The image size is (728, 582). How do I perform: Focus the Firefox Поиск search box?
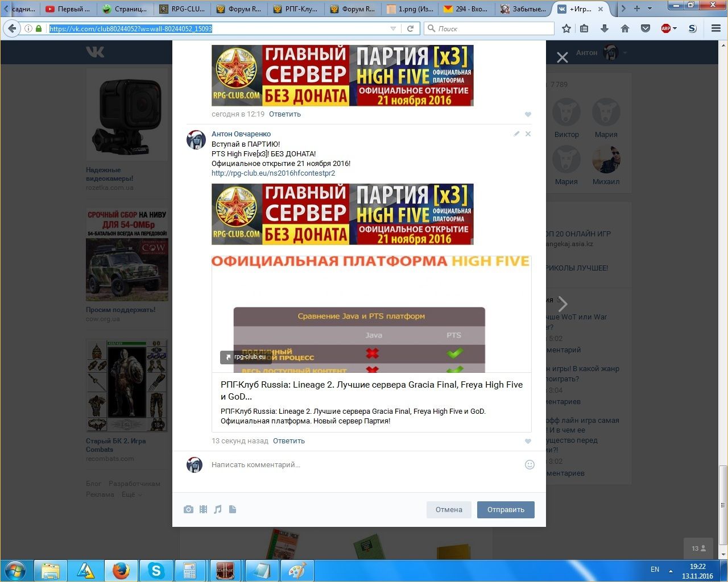coord(489,28)
